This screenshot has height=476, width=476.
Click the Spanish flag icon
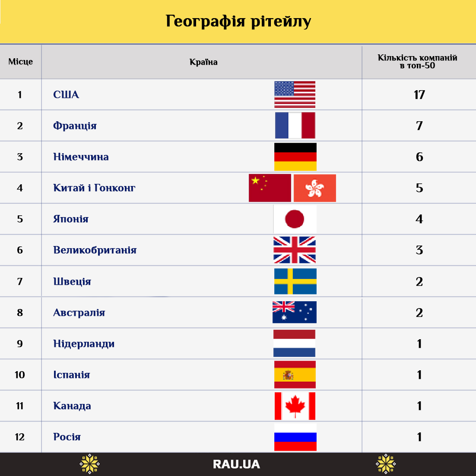click(295, 375)
